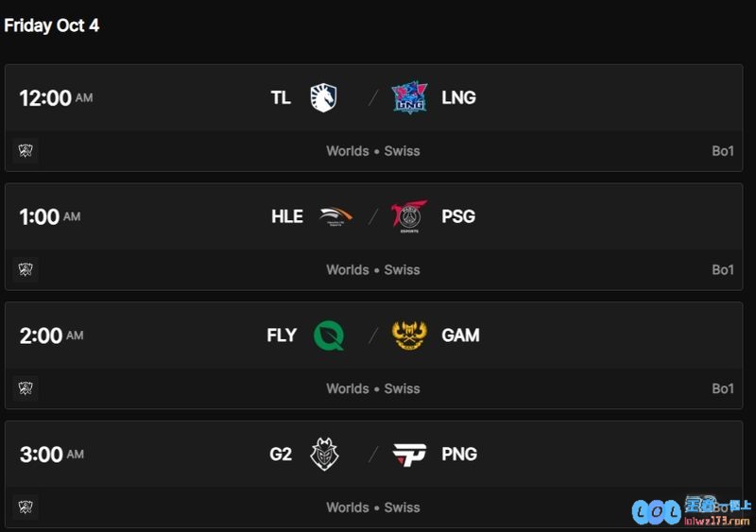The height and width of the screenshot is (532, 756).
Task: Select the G2 Esports samurai logo
Action: (x=324, y=454)
